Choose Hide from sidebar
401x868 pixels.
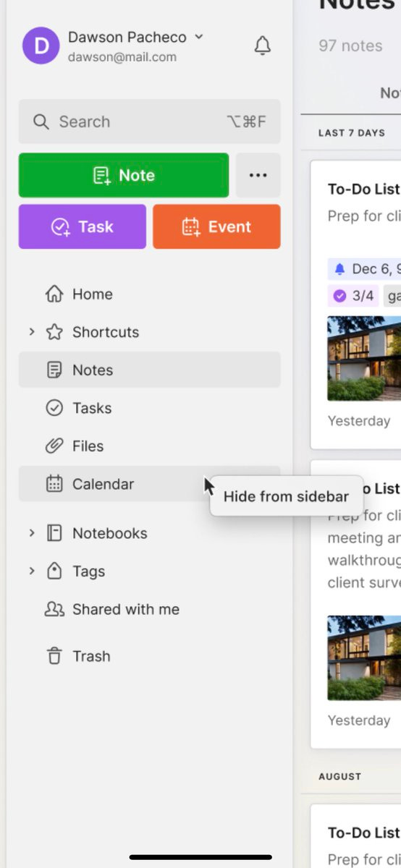click(286, 496)
